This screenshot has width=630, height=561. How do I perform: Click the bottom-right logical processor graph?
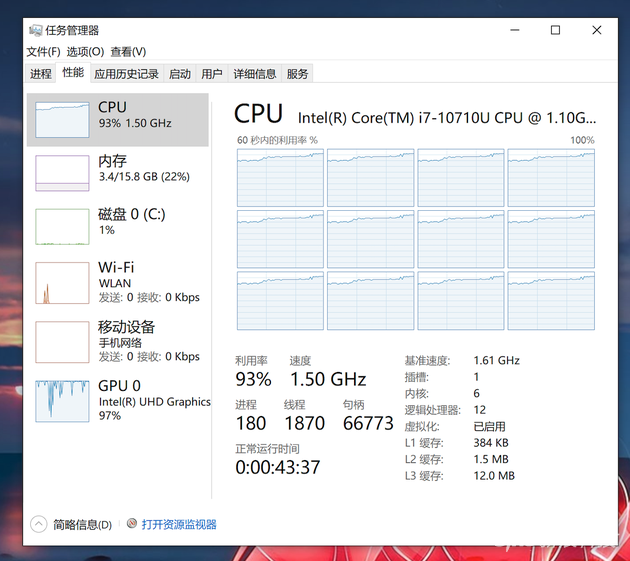coord(551,301)
